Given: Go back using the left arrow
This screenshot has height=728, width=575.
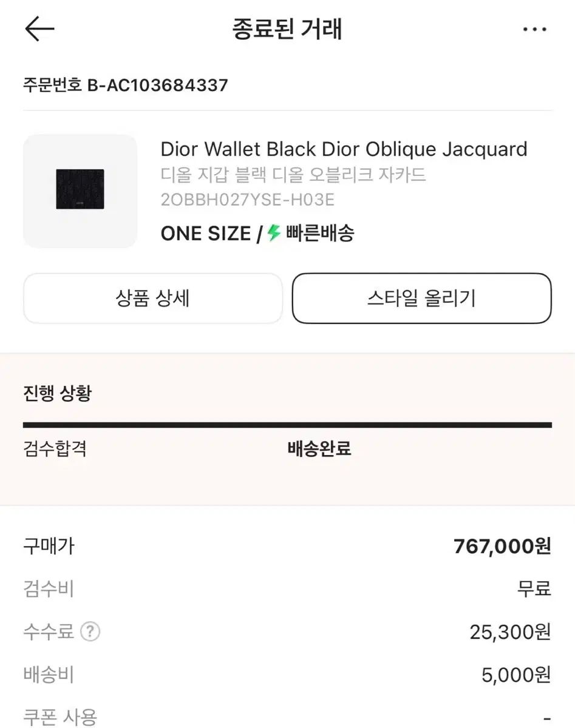Looking at the screenshot, I should pyautogui.click(x=39, y=29).
